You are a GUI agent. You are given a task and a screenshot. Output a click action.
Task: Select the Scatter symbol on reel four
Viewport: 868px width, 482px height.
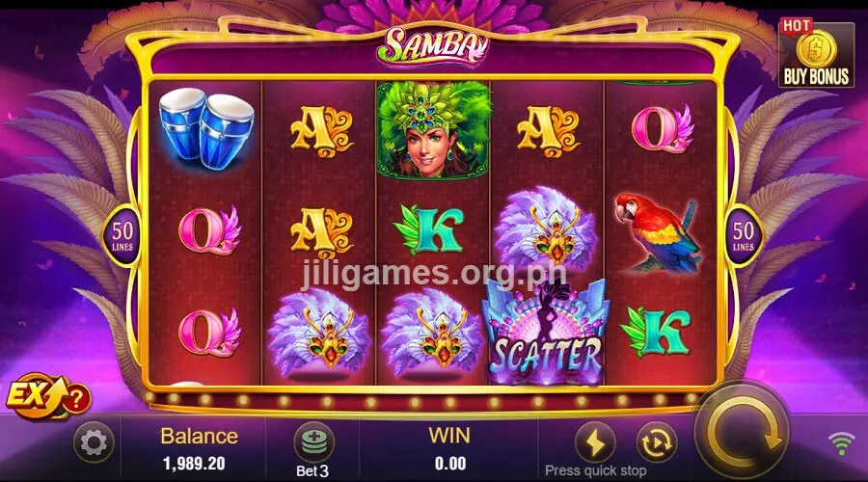pos(546,332)
